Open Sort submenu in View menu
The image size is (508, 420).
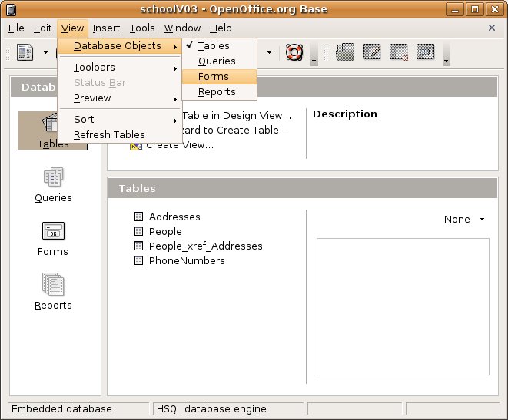120,120
